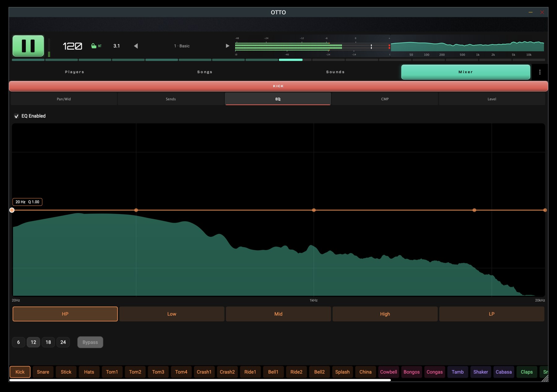Open the 1 · Basic preset selector

(182, 46)
